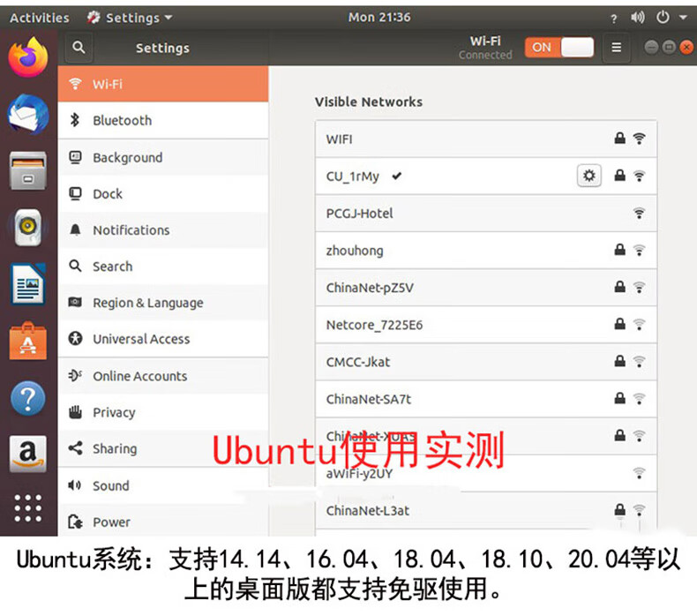Go to the Sound settings panel

click(x=163, y=485)
